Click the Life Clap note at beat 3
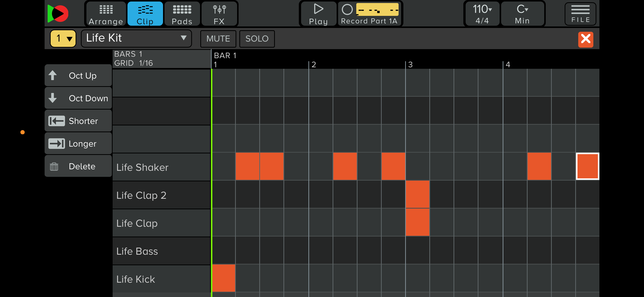This screenshot has width=644, height=297. click(x=417, y=222)
